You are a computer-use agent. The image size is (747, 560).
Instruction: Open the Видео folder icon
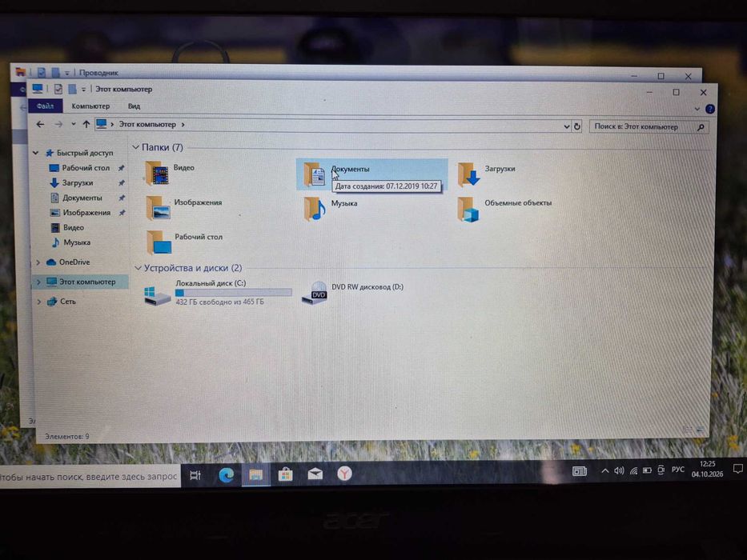[x=157, y=174]
